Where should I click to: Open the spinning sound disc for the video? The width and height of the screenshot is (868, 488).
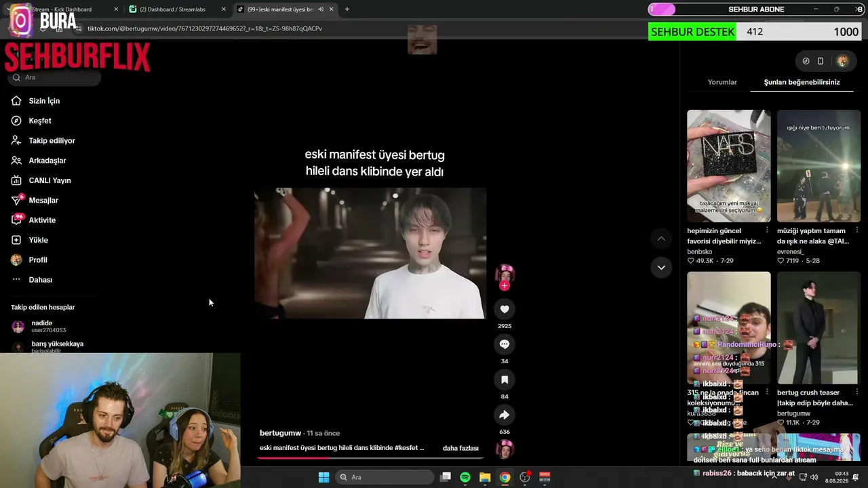pos(505,449)
